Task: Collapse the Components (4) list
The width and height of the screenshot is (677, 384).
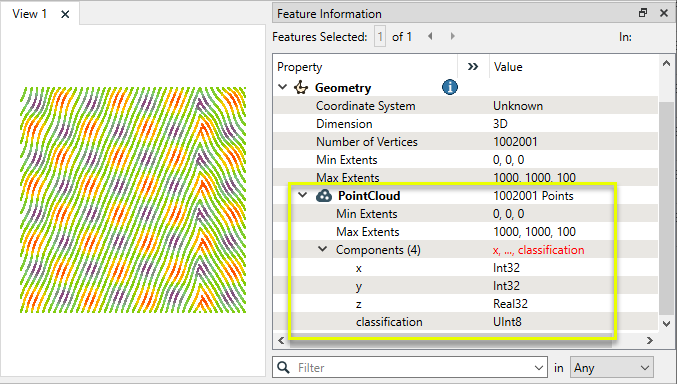Action: pos(323,249)
